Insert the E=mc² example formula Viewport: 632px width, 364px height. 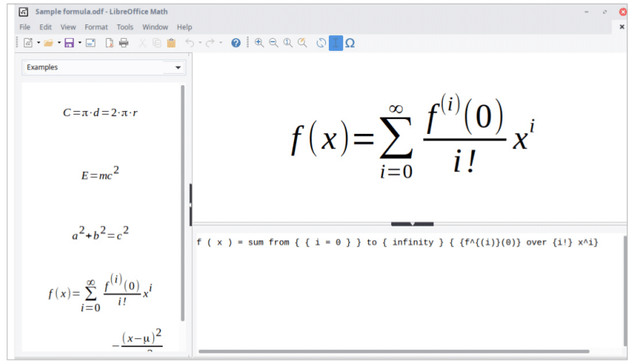[100, 174]
